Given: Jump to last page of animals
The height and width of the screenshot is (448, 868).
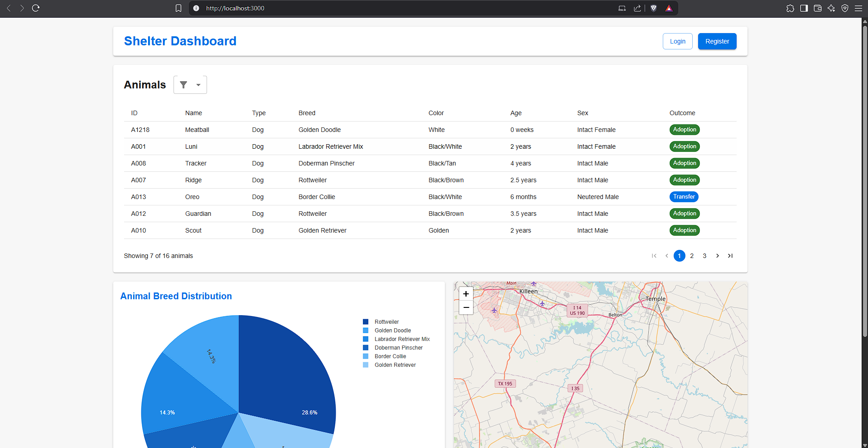Looking at the screenshot, I should click(730, 256).
